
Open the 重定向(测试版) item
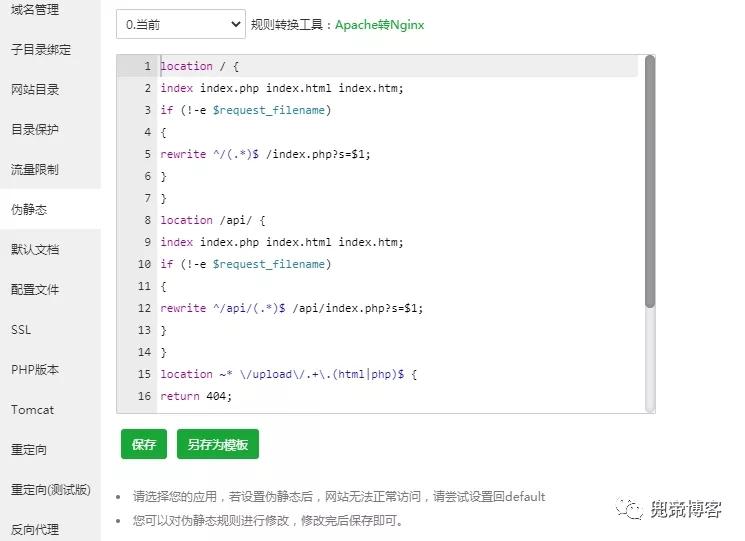[50, 489]
